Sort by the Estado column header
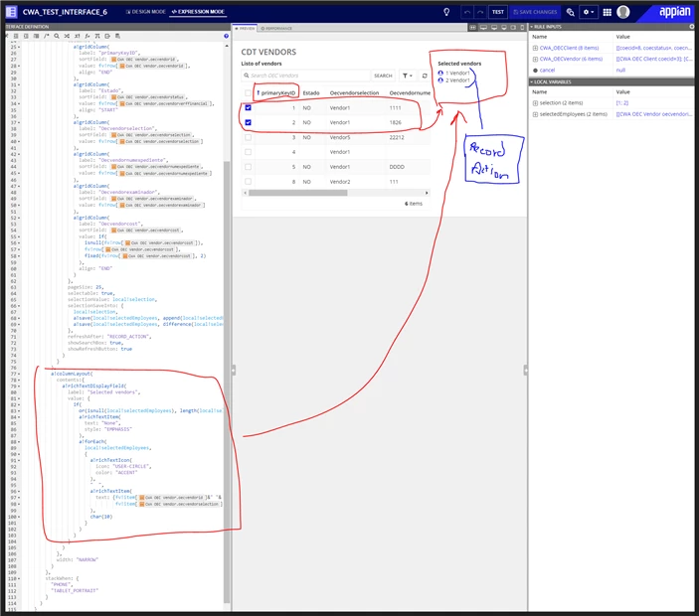 click(311, 93)
